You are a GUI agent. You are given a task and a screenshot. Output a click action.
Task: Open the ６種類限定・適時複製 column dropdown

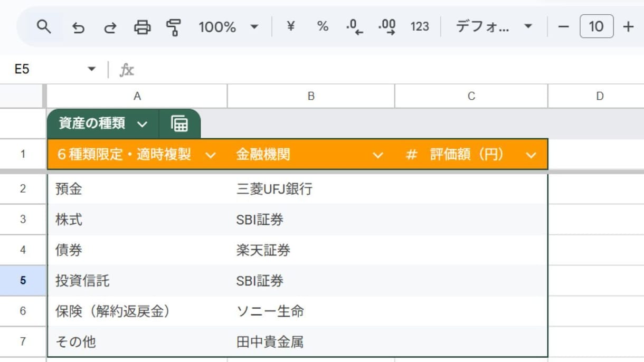click(210, 155)
